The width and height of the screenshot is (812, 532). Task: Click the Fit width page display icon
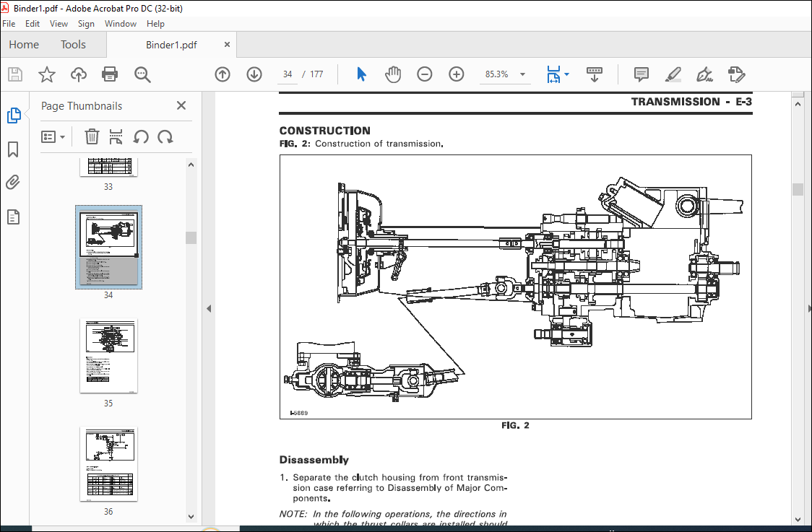pos(553,74)
